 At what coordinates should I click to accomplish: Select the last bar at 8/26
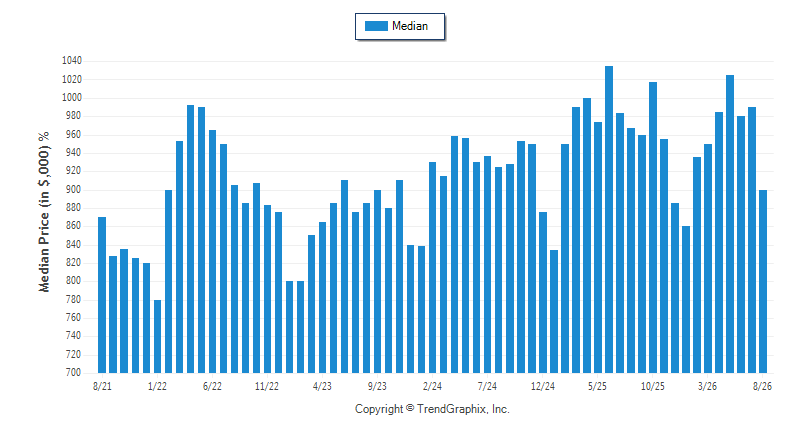(763, 282)
